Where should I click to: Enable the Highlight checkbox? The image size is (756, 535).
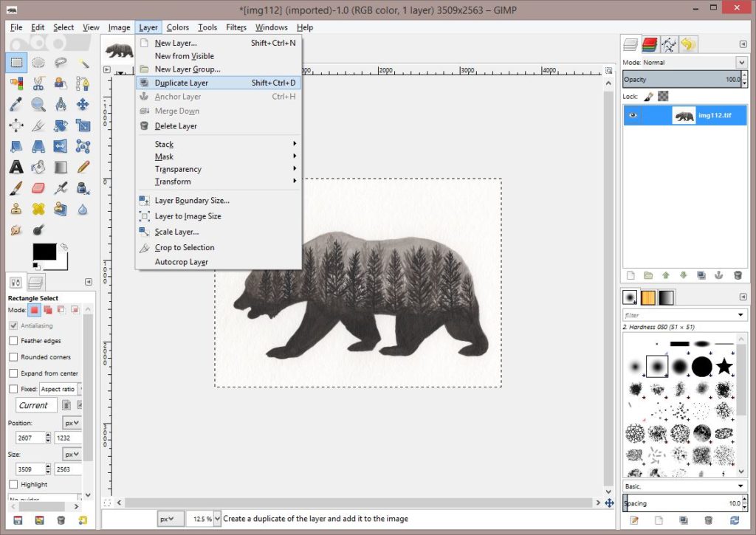pyautogui.click(x=13, y=484)
